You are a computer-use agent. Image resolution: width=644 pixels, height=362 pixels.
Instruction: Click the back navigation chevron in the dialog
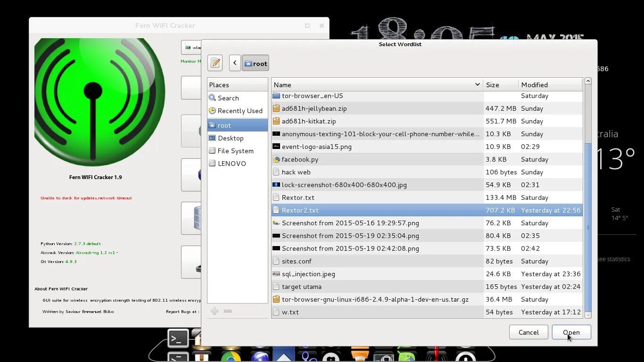(234, 62)
